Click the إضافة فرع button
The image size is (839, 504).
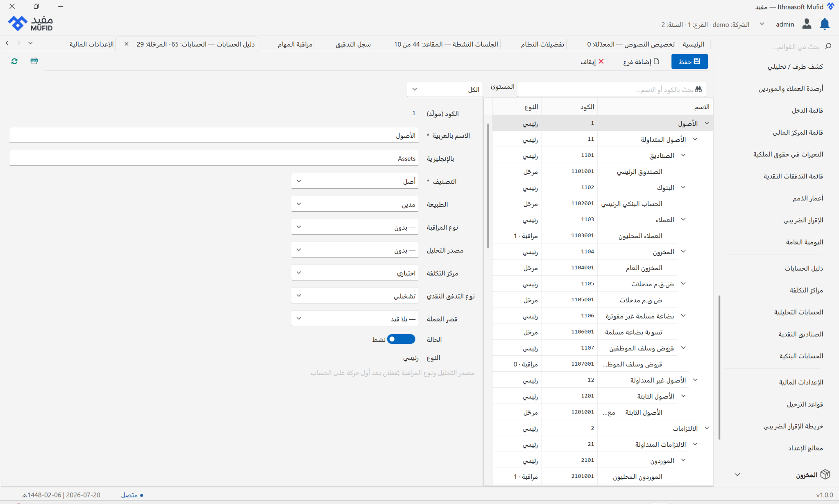point(641,61)
